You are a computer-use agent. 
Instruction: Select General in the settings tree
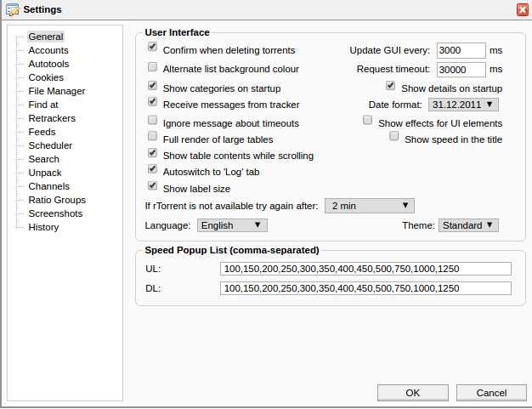tap(46, 37)
